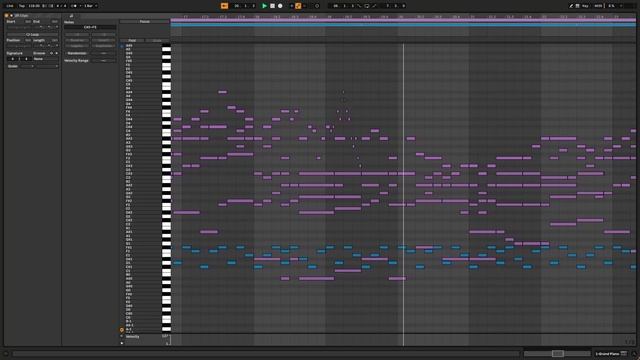
Task: Toggle the Arrangement Loop switch
Action: [367, 6]
